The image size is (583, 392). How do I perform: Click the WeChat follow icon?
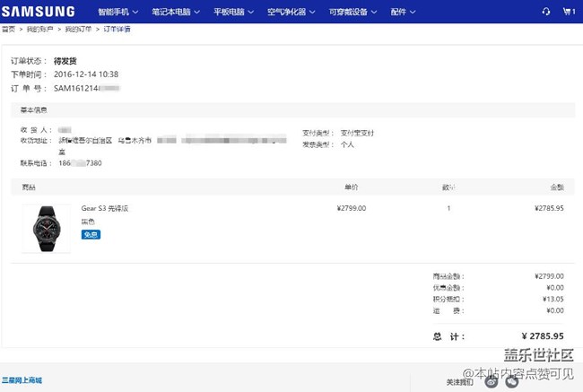511,381
